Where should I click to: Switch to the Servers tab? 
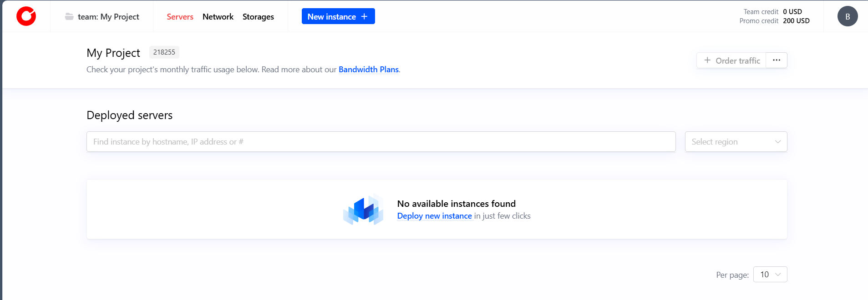pyautogui.click(x=180, y=17)
